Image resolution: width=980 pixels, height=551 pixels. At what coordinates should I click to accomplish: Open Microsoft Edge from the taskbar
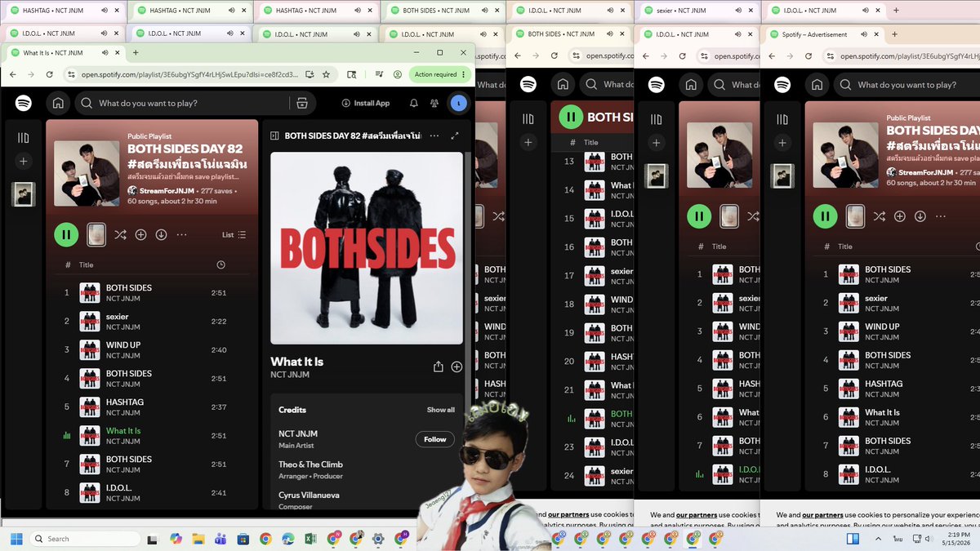[287, 539]
